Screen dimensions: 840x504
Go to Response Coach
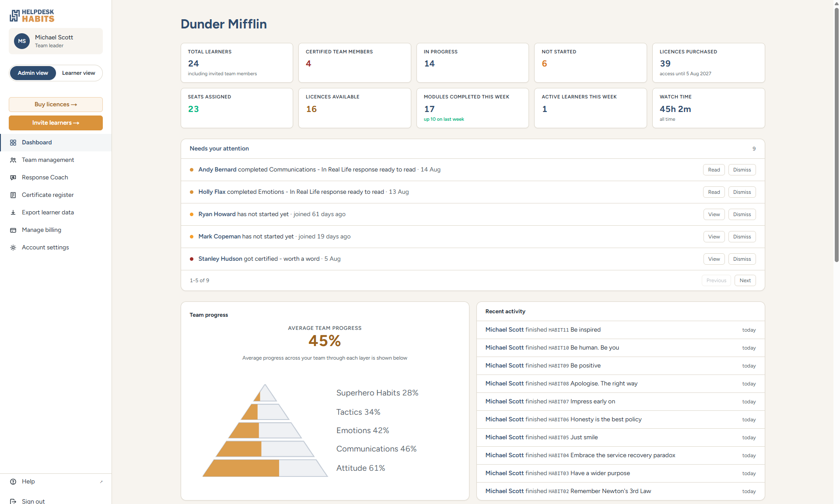[x=56, y=178]
